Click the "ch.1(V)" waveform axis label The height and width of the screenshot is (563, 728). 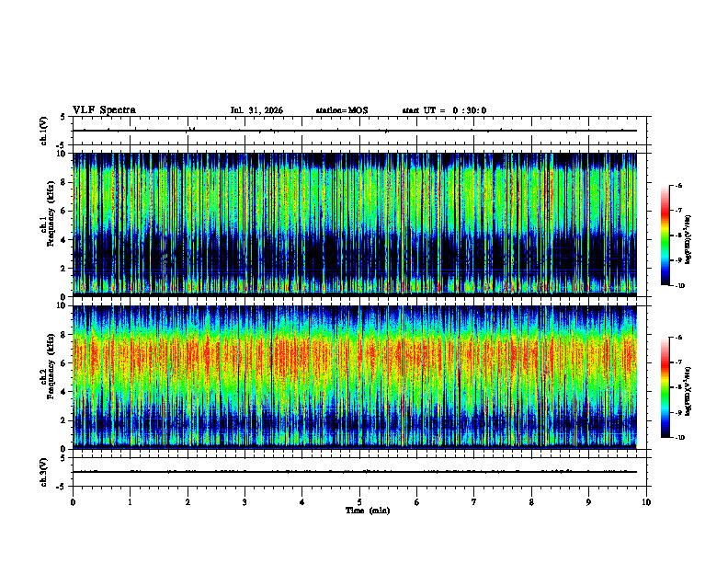43,131
